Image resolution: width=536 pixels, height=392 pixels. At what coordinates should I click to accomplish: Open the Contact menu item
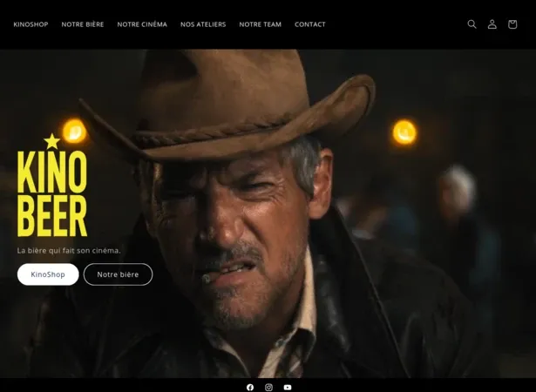pyautogui.click(x=309, y=24)
